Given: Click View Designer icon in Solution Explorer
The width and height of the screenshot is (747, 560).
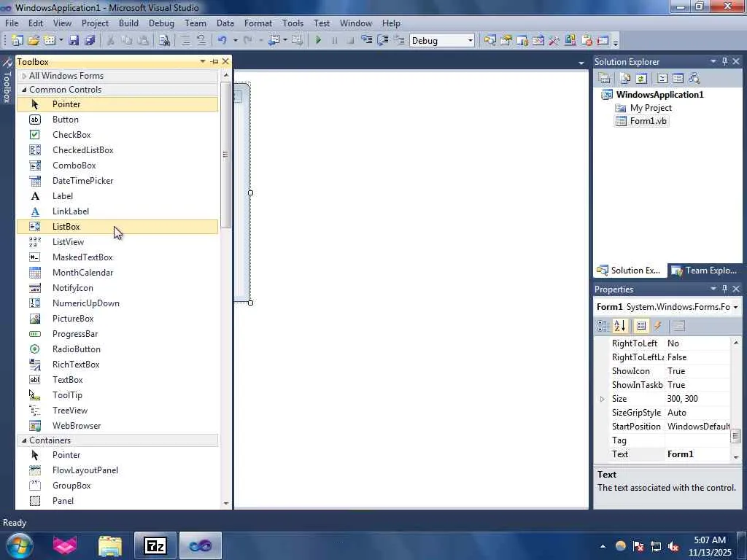Looking at the screenshot, I should coord(678,78).
